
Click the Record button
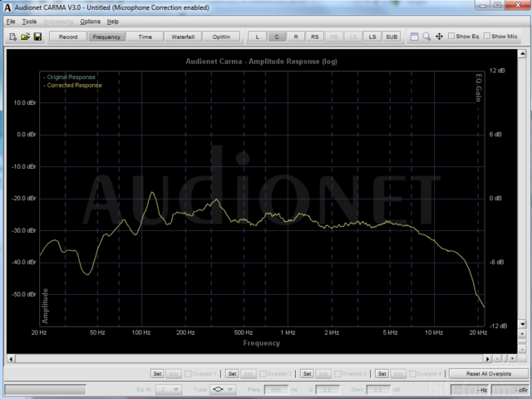[x=68, y=37]
